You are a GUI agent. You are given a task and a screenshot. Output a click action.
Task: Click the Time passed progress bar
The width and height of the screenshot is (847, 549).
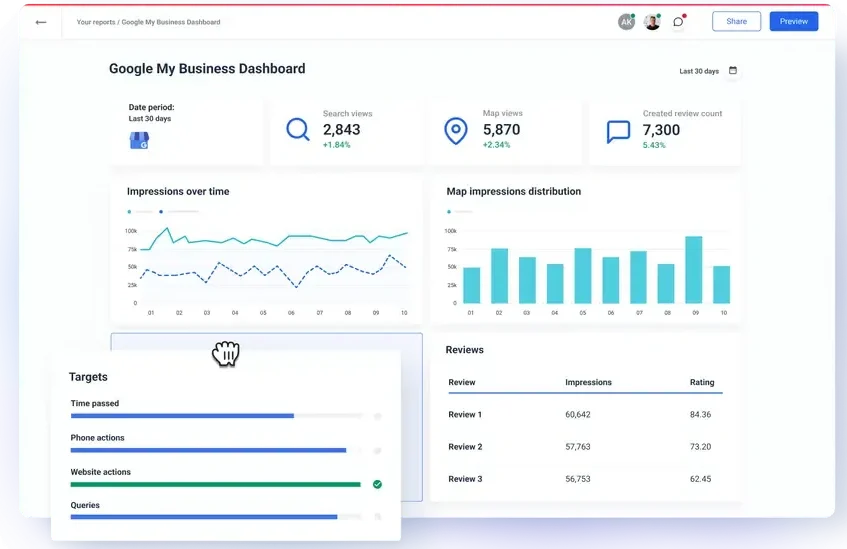click(216, 416)
